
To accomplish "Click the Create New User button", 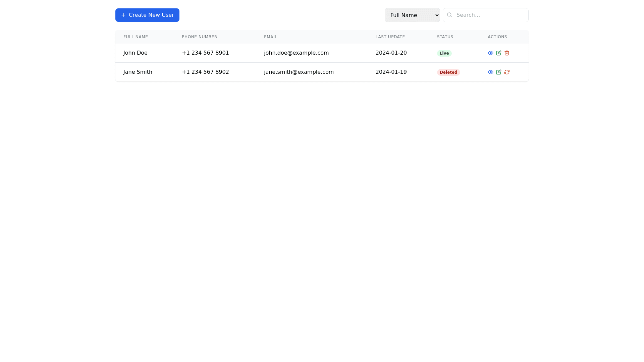I will (147, 15).
